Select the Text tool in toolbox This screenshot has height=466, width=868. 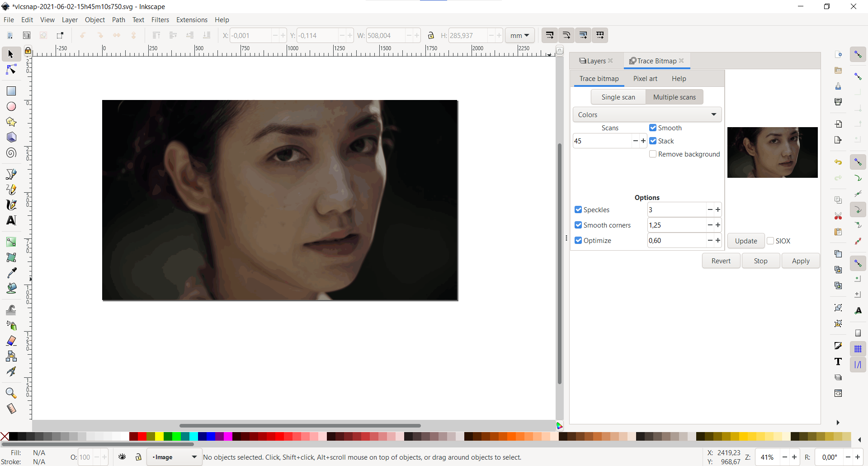click(x=11, y=220)
